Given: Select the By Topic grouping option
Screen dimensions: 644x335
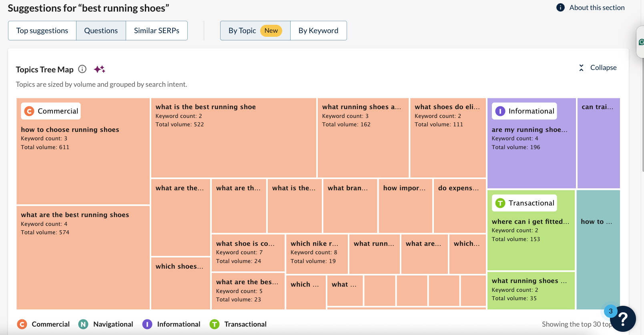Looking at the screenshot, I should [x=255, y=30].
